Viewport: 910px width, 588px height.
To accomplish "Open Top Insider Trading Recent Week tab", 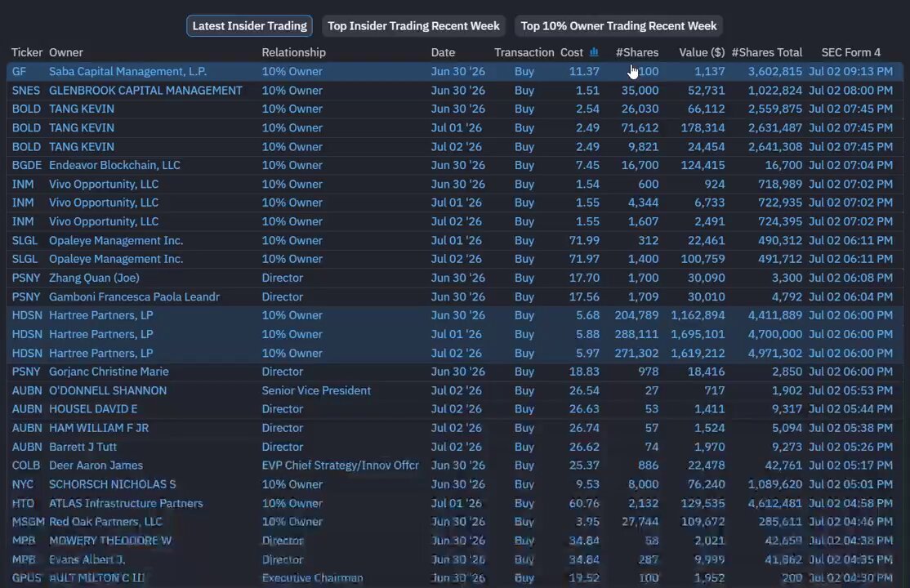I will [x=413, y=26].
